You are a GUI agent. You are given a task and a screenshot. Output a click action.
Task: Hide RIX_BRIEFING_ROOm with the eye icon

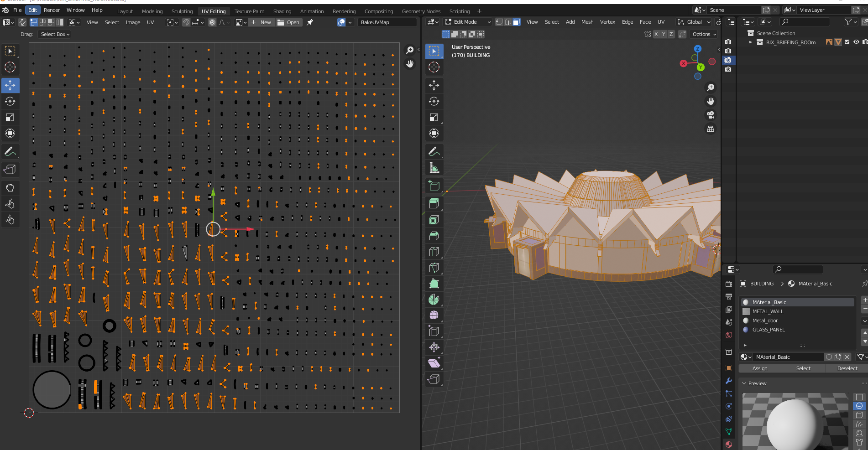point(856,42)
